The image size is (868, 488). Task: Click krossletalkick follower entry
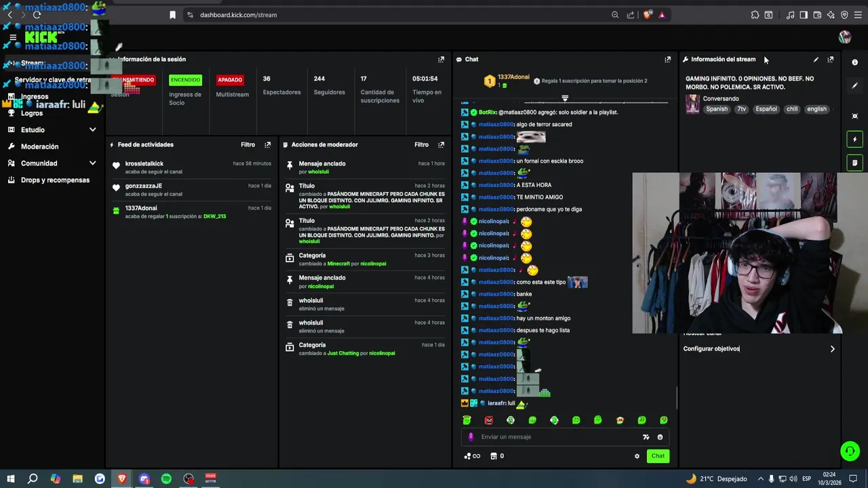(192, 167)
